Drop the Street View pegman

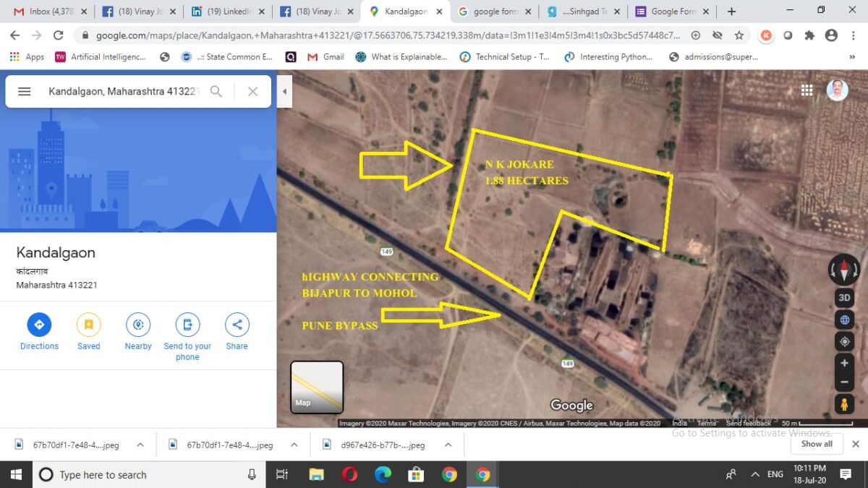843,404
